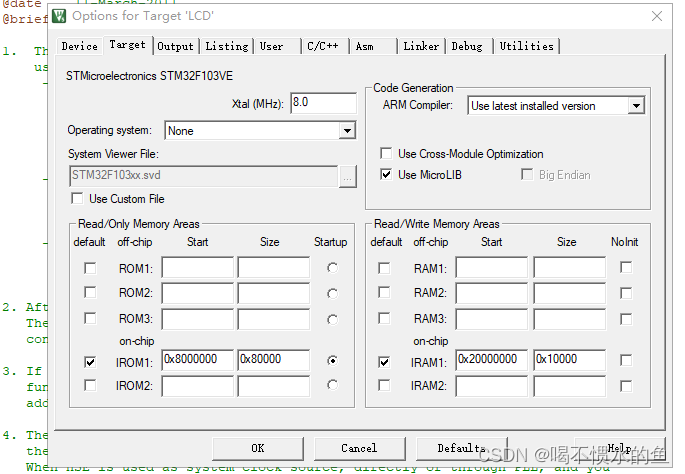The height and width of the screenshot is (474, 685).
Task: Open the Output tab
Action: [x=176, y=46]
